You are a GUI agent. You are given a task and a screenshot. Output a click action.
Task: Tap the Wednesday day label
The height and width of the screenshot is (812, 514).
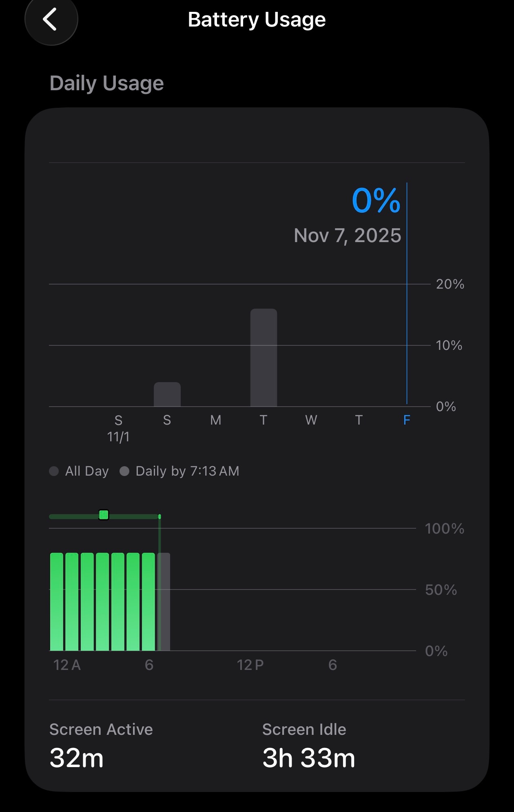coord(311,420)
